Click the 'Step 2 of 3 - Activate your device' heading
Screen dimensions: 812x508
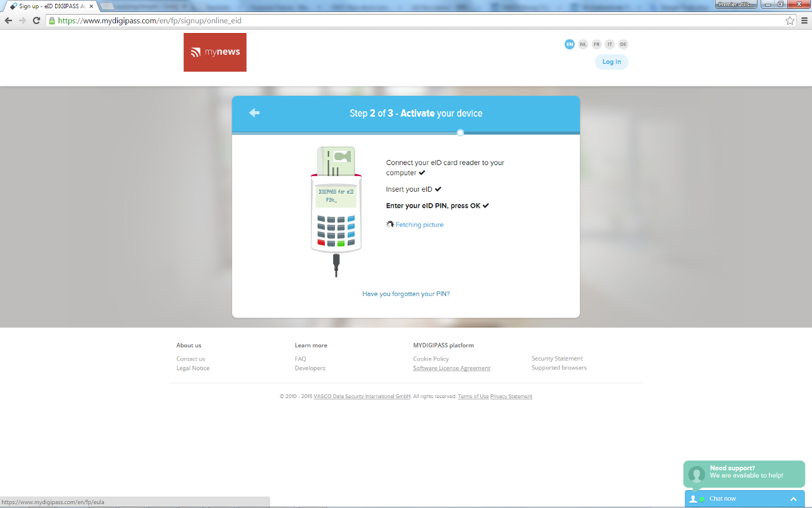416,113
